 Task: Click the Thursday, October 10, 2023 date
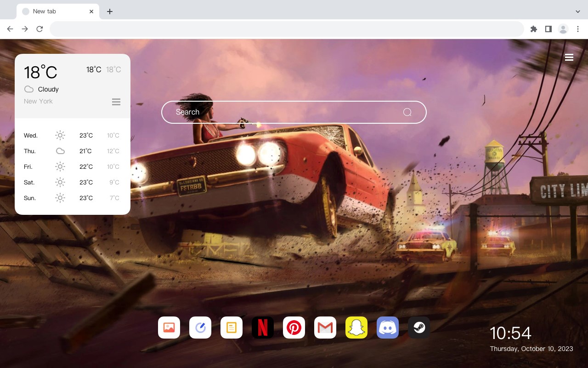[531, 349]
